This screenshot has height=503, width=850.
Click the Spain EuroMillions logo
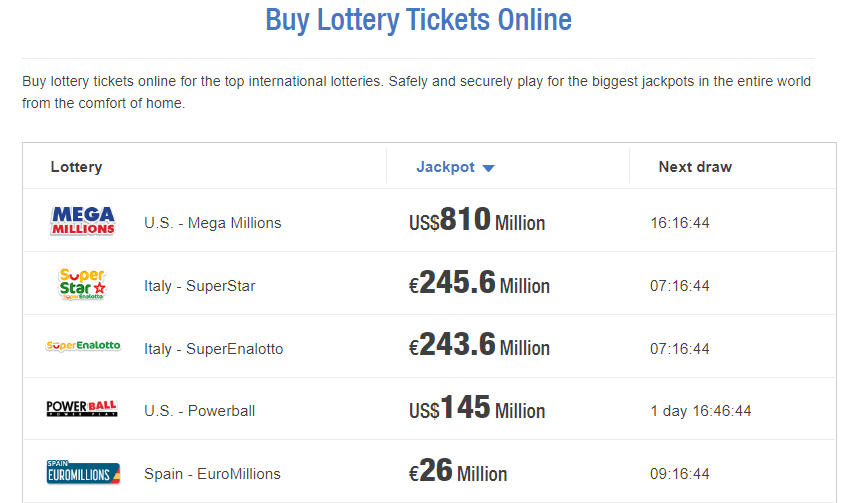point(83,472)
